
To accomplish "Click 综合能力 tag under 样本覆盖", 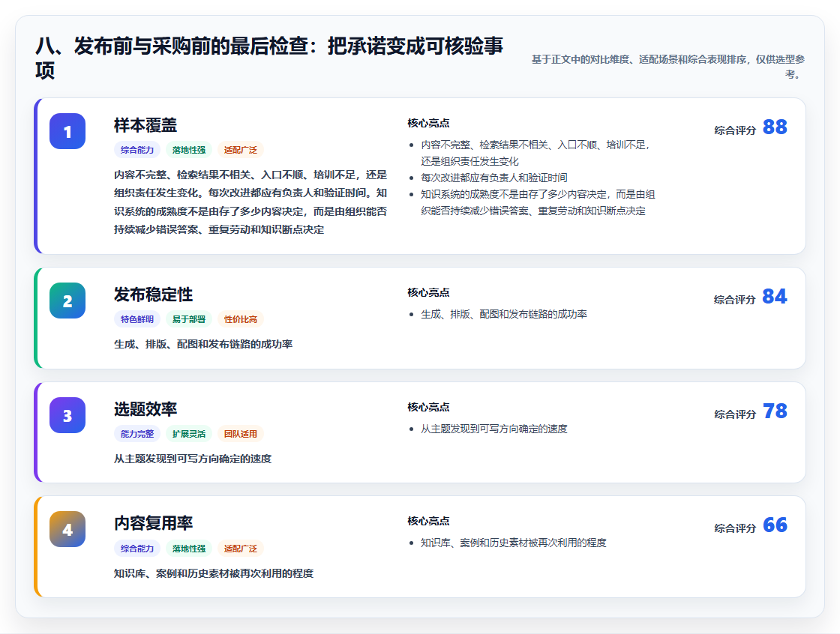I will click(x=137, y=150).
